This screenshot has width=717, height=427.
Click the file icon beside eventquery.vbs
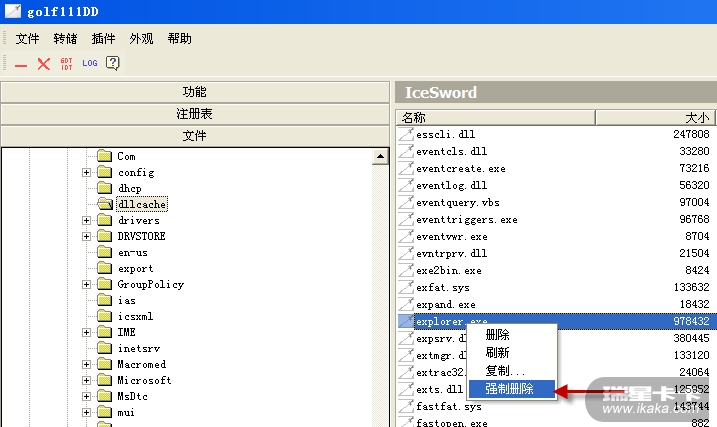(406, 202)
